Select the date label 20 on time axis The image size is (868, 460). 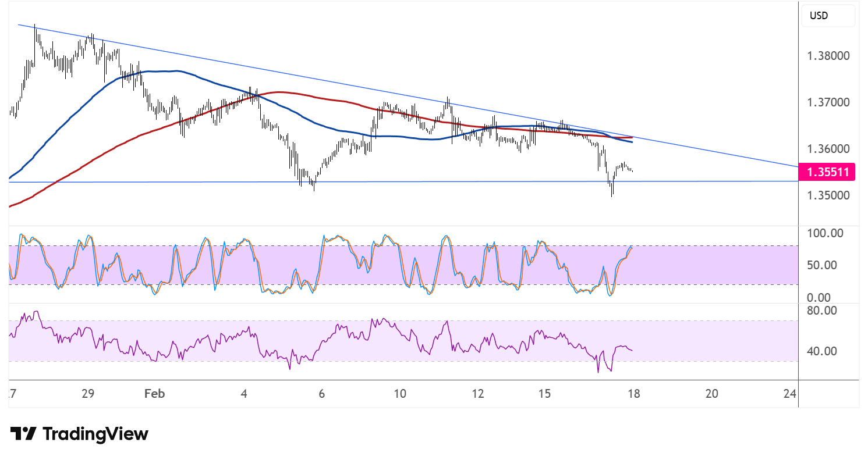tap(711, 394)
